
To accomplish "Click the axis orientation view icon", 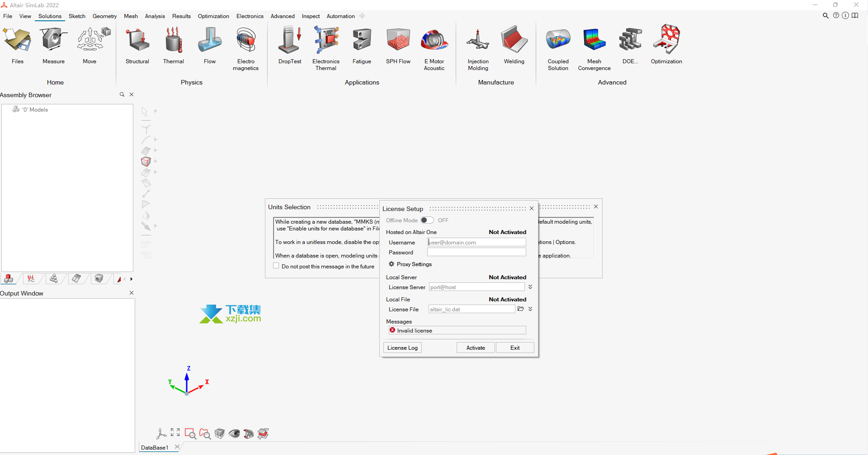I will point(161,434).
